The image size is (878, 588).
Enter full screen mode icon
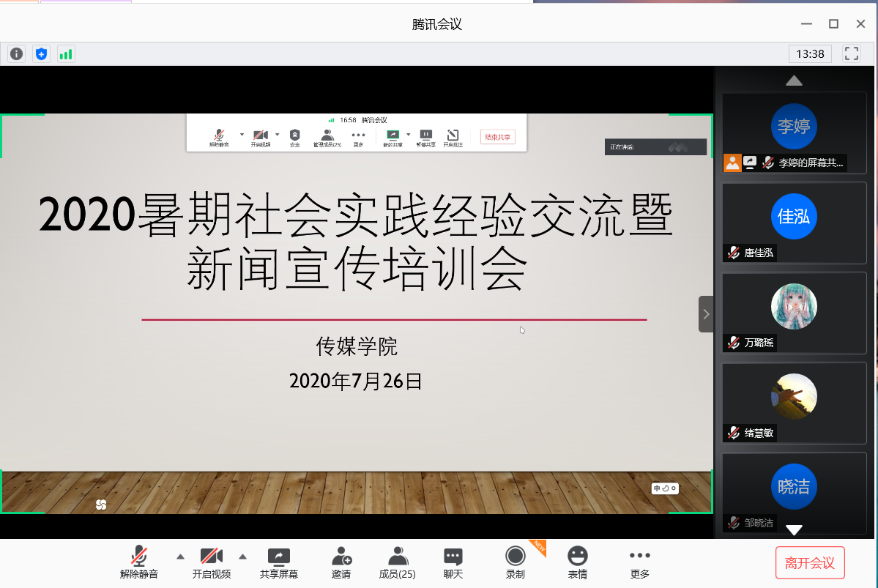pos(851,53)
